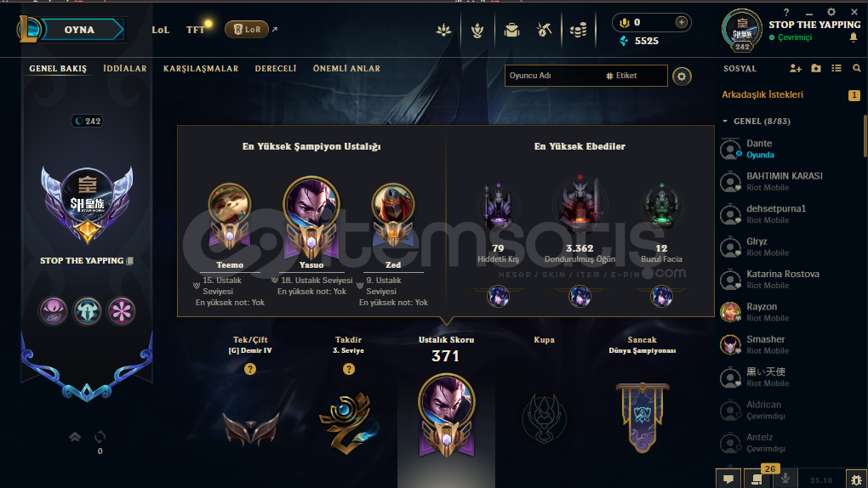Open the Loot chest icon
This screenshot has width=868, height=488.
(544, 30)
